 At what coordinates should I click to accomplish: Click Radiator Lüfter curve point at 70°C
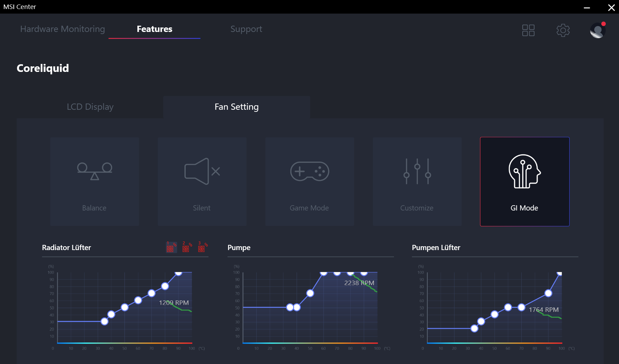point(152,293)
